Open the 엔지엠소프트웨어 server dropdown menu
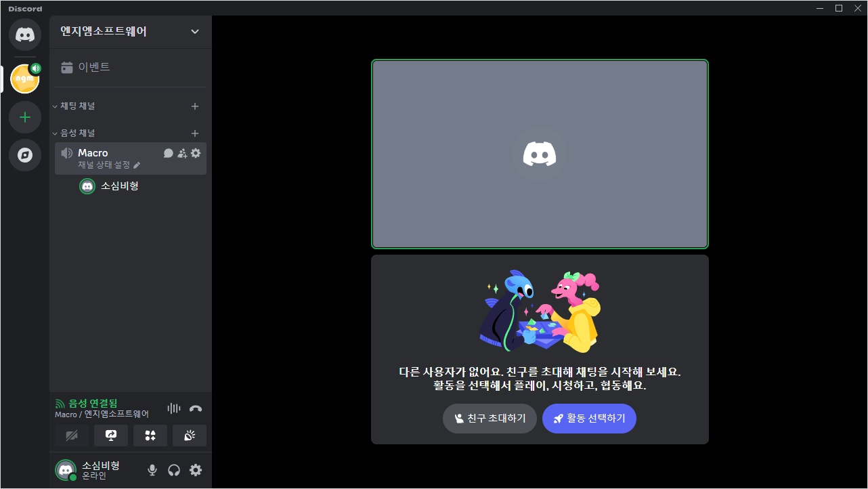The image size is (868, 489). click(x=131, y=32)
